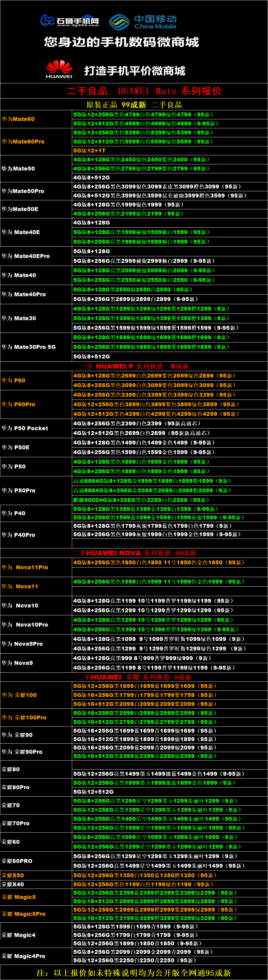The image size is (268, 980).
Task: Select the 华为Mate60 model cell
Action: [x=36, y=119]
